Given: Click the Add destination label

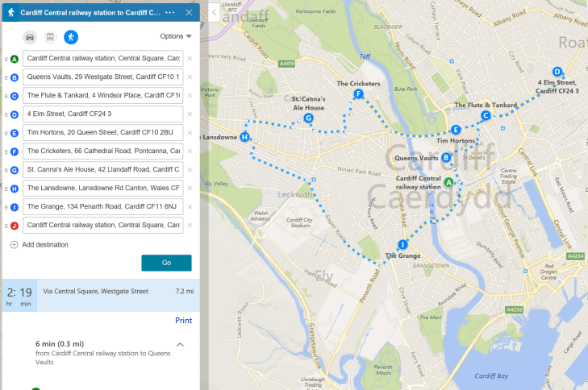Looking at the screenshot, I should pyautogui.click(x=45, y=245).
